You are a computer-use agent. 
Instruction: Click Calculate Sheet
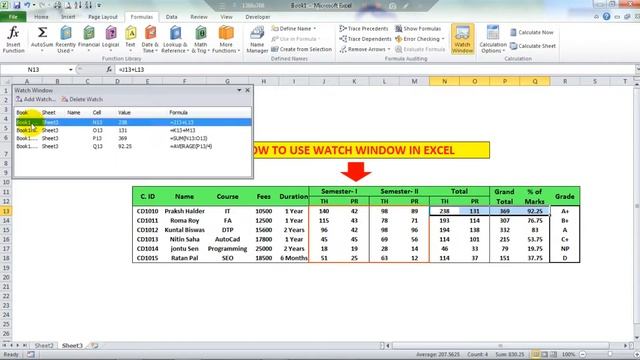pos(533,46)
